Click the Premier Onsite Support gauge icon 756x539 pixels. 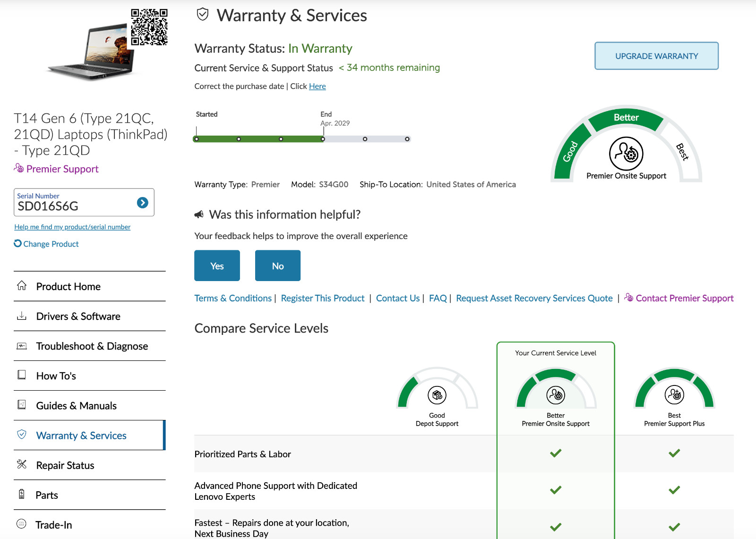click(x=626, y=154)
